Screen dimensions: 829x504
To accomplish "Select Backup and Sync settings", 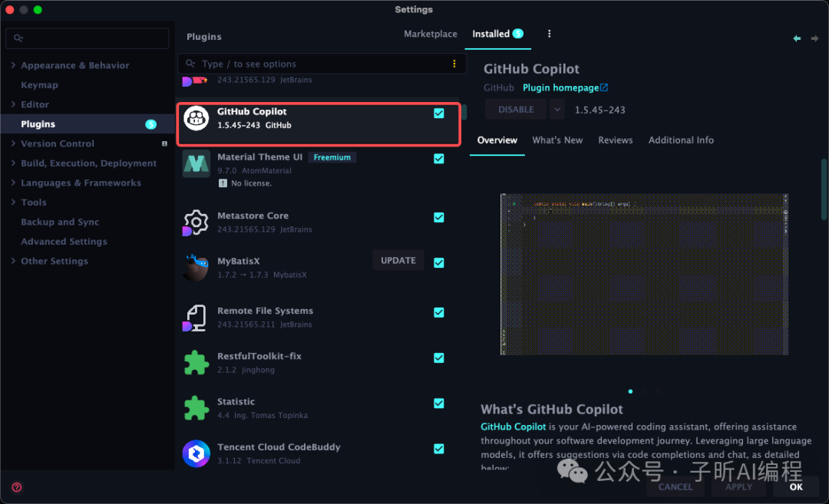I will tap(60, 222).
